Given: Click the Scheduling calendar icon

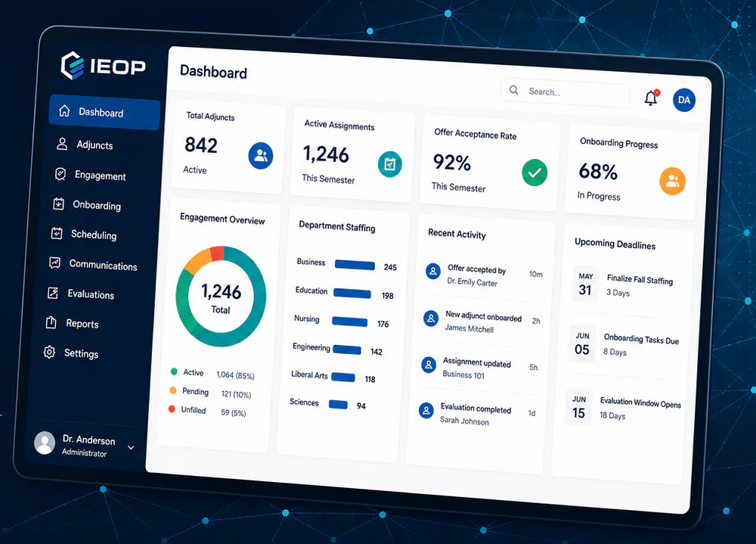Looking at the screenshot, I should point(57,233).
